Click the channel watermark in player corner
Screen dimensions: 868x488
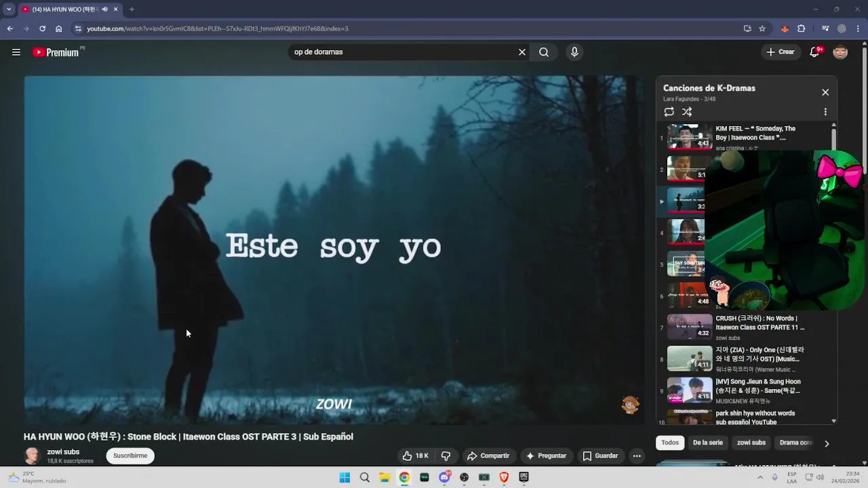tap(630, 405)
